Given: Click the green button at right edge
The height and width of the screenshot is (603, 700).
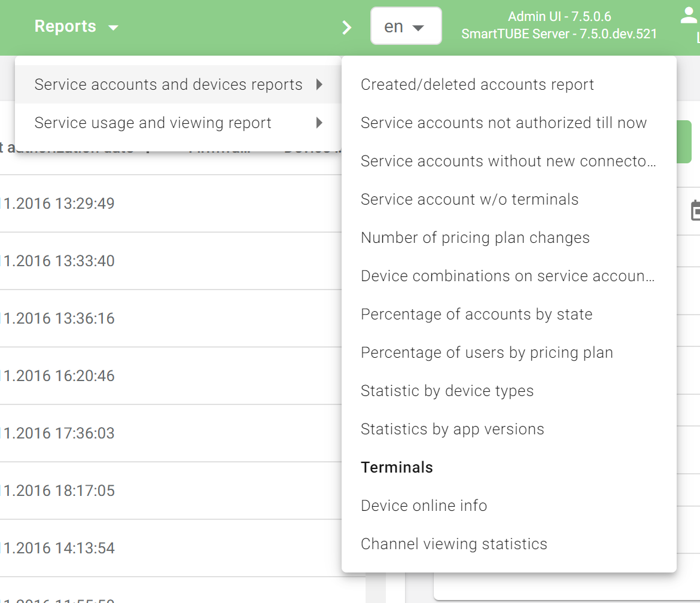Looking at the screenshot, I should click(x=684, y=142).
